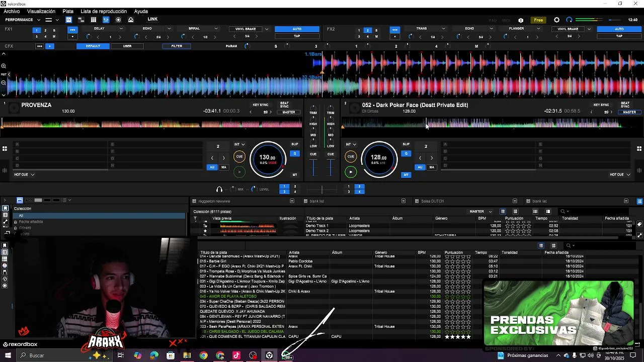Open the Pista menu
The image size is (644, 362).
[68, 11]
